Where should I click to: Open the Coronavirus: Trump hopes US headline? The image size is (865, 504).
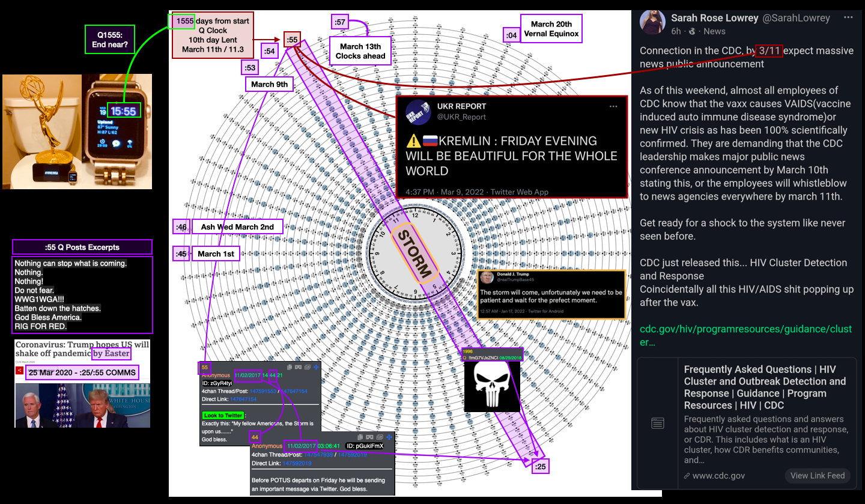tap(82, 349)
